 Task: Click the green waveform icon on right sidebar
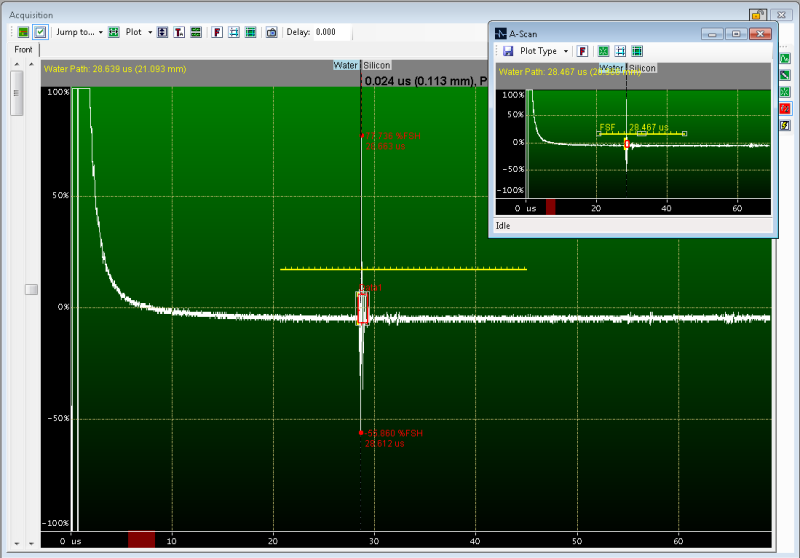pos(785,59)
